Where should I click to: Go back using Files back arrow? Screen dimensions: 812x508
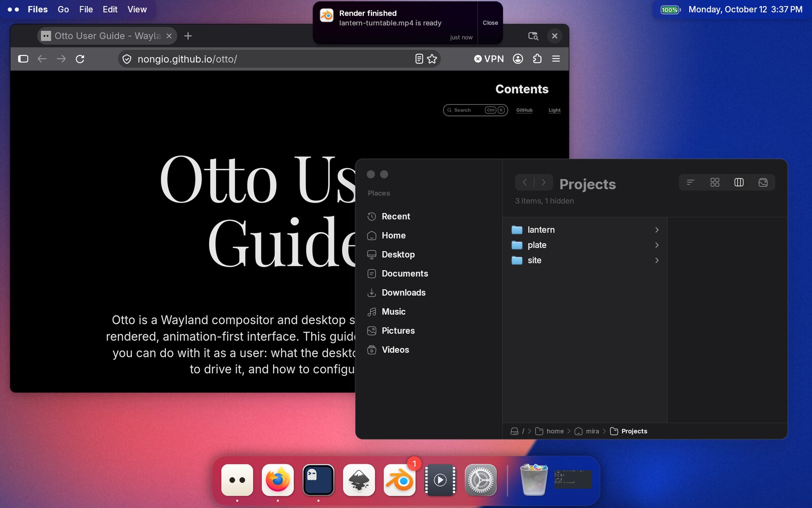525,182
